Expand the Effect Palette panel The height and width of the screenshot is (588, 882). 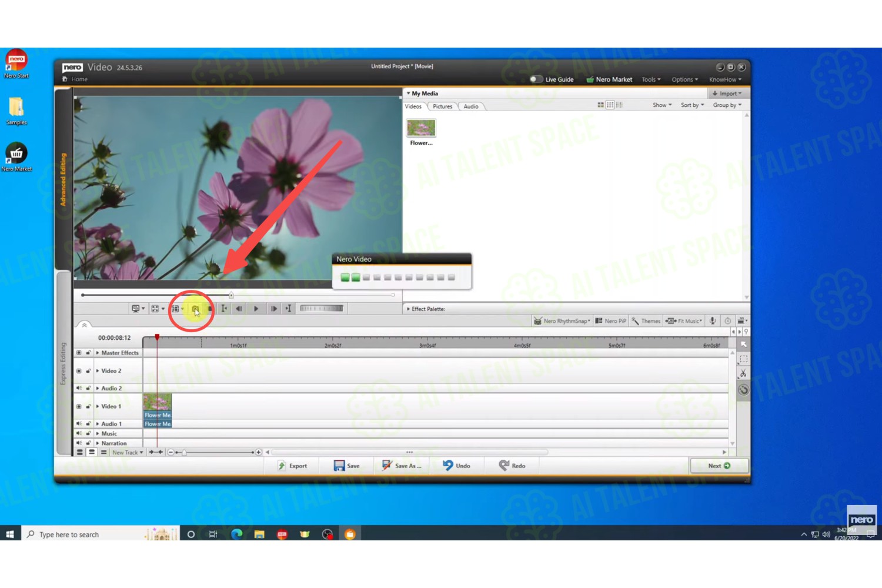(408, 309)
